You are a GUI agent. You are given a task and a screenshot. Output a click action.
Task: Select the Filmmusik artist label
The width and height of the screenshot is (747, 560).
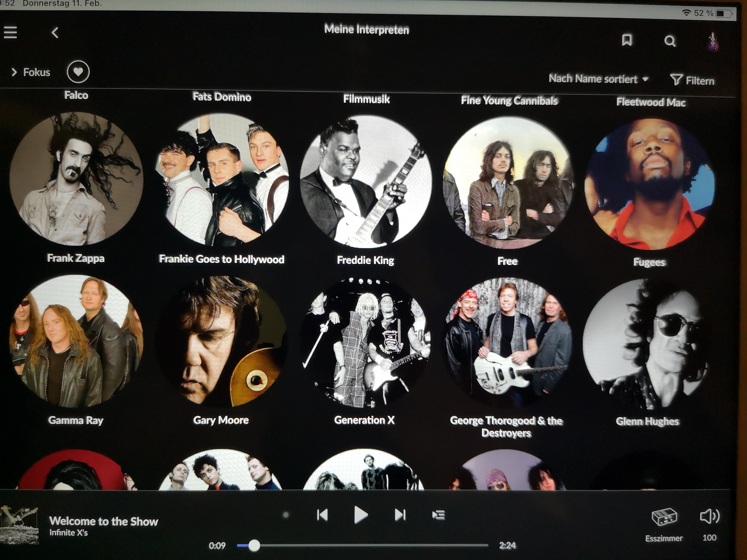(366, 99)
